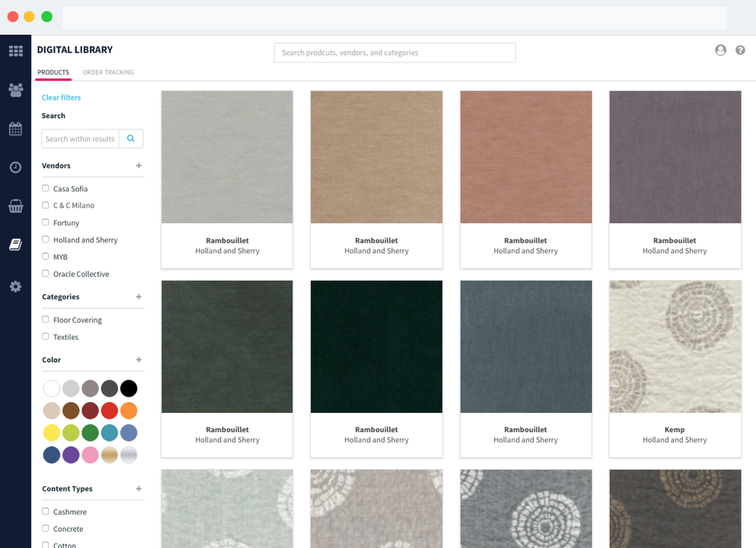Viewport: 756px width, 548px height.
Task: Open the people group icon in sidebar
Action: tap(16, 89)
